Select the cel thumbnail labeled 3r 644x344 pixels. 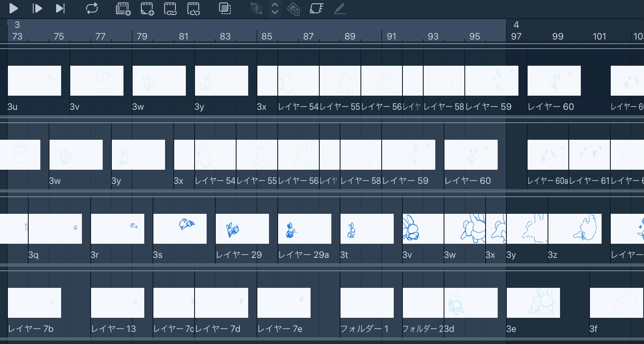tap(118, 229)
